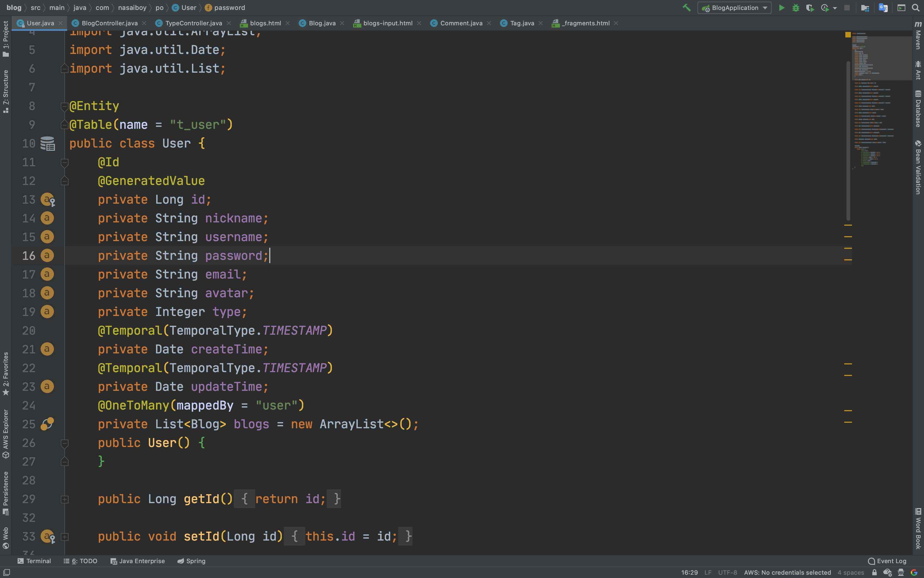Click blogs relationship gutter icon at line 25
Viewport: 924px width, 578px height.
coord(47,424)
